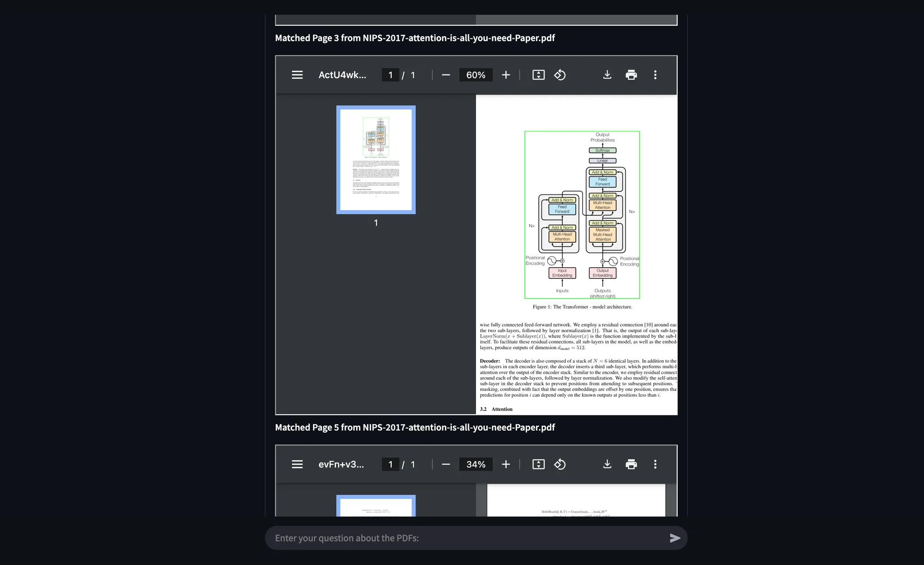Zoom in on the 60% PDF viewer
The height and width of the screenshot is (565, 924).
pos(506,75)
